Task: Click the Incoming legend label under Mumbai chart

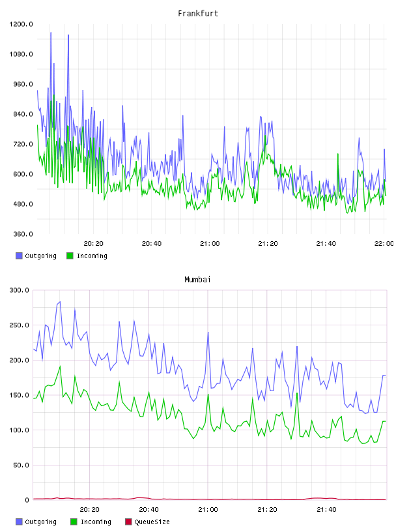Action: pyautogui.click(x=96, y=522)
